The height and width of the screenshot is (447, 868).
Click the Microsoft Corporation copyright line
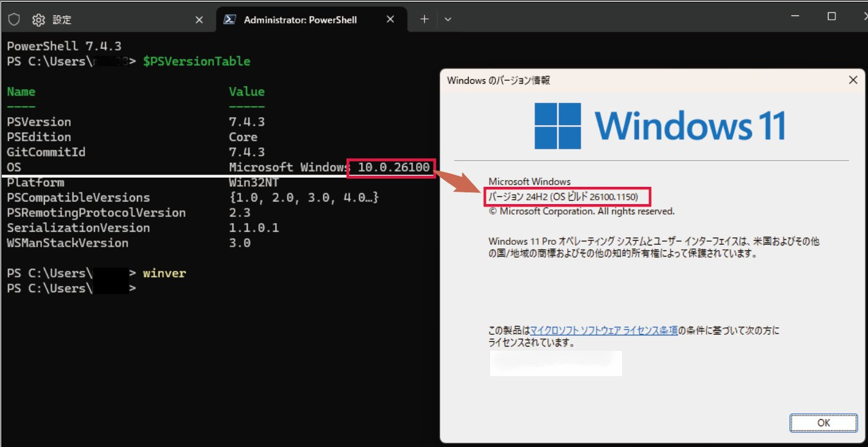tap(581, 211)
